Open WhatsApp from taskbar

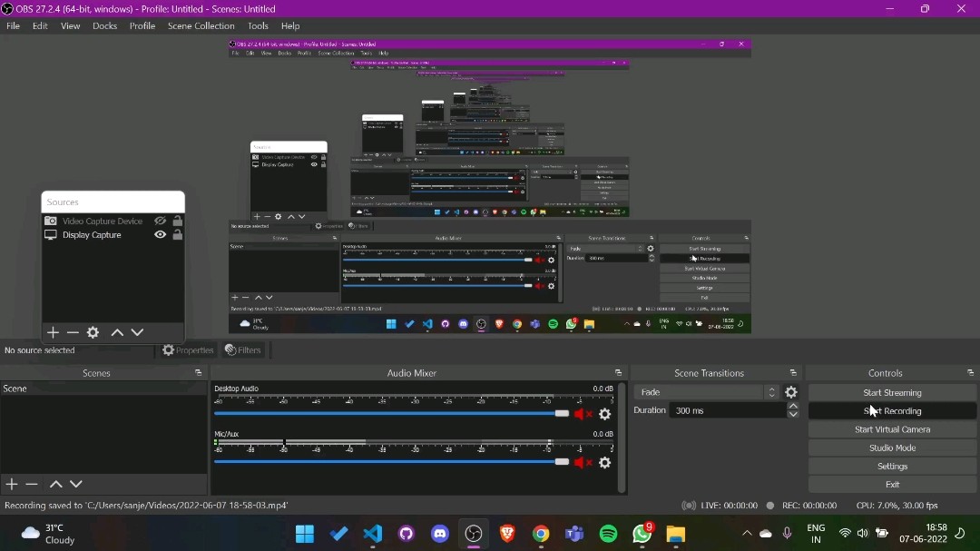point(642,534)
